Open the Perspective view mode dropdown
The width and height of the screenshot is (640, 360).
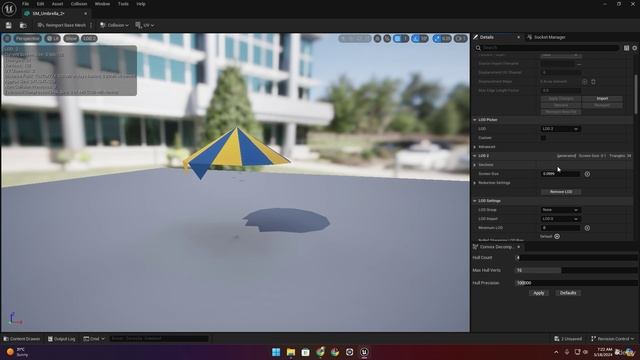pyautogui.click(x=28, y=38)
